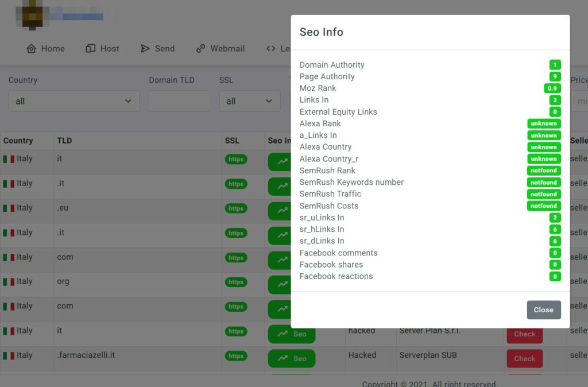Click the Domain Authority value badge
Image resolution: width=588 pixels, height=387 pixels.
(x=555, y=65)
